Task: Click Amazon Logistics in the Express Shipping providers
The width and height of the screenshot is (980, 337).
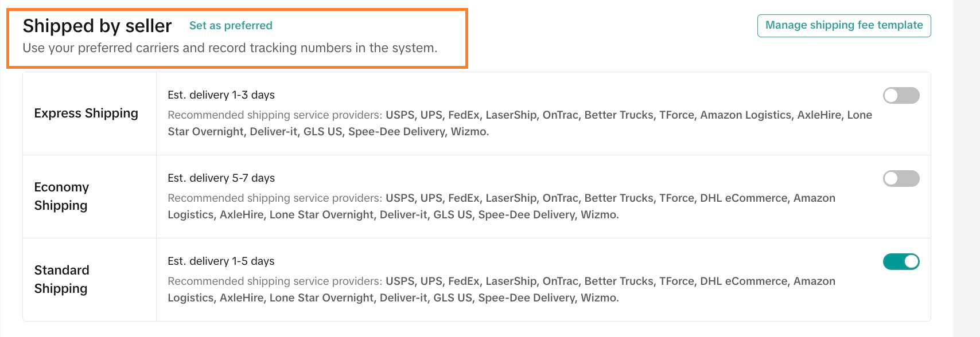Action: 745,115
